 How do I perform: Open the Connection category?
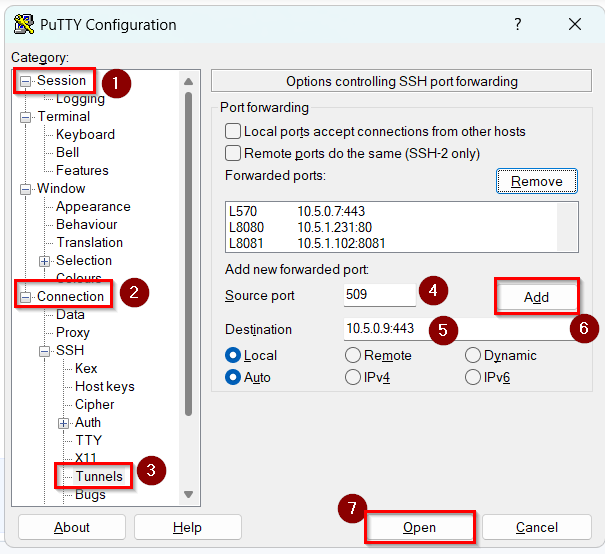70,296
